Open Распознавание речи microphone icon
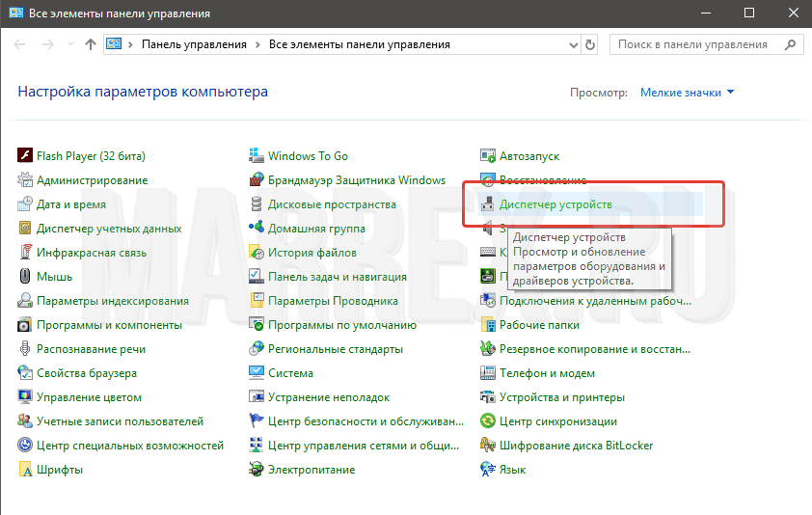 coord(25,349)
